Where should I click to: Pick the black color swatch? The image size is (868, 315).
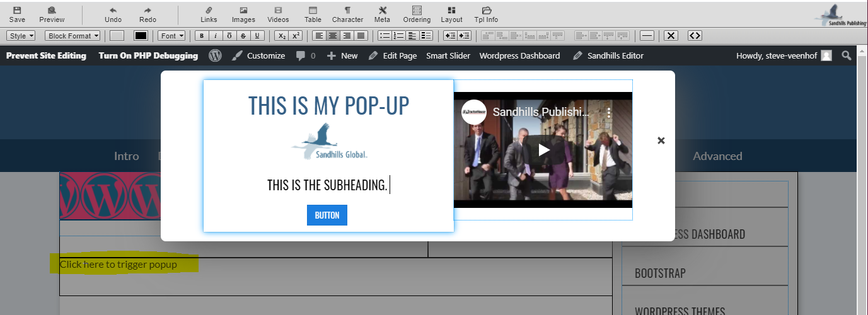coord(141,36)
